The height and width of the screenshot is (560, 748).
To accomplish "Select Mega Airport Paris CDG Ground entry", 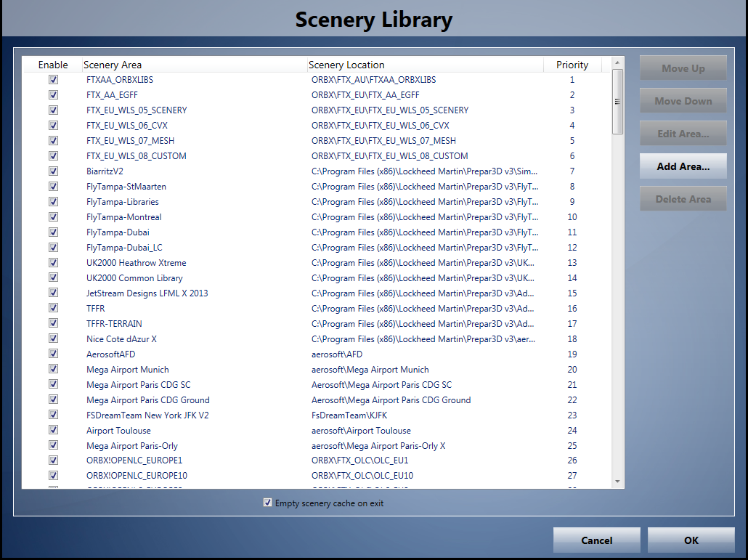I will pos(148,400).
